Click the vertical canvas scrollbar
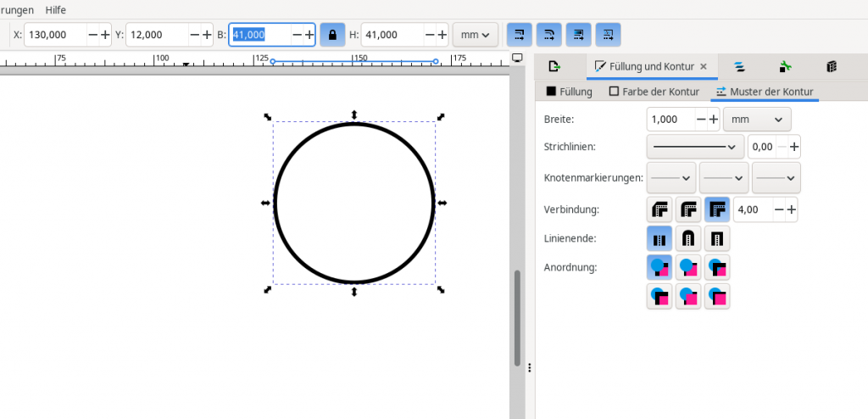Viewport: 868px width, 419px height. (x=516, y=318)
